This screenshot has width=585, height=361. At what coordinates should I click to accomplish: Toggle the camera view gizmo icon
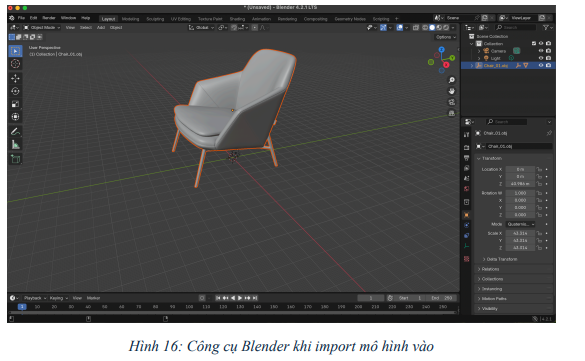[x=451, y=102]
